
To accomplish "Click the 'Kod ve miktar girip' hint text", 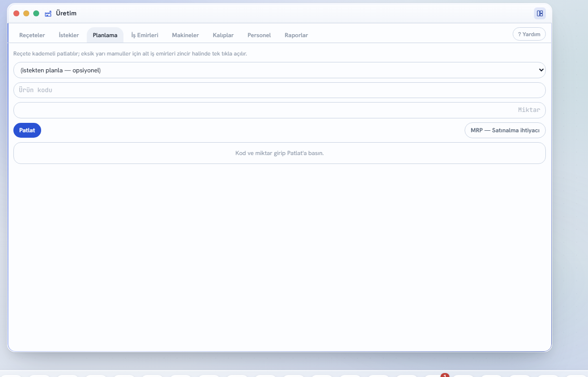I will coord(280,153).
